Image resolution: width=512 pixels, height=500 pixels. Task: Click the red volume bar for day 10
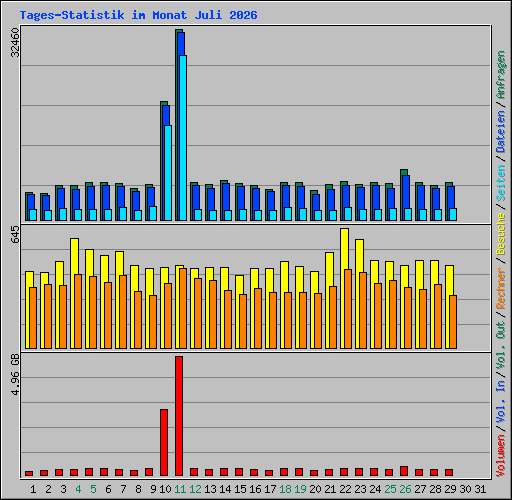click(164, 442)
